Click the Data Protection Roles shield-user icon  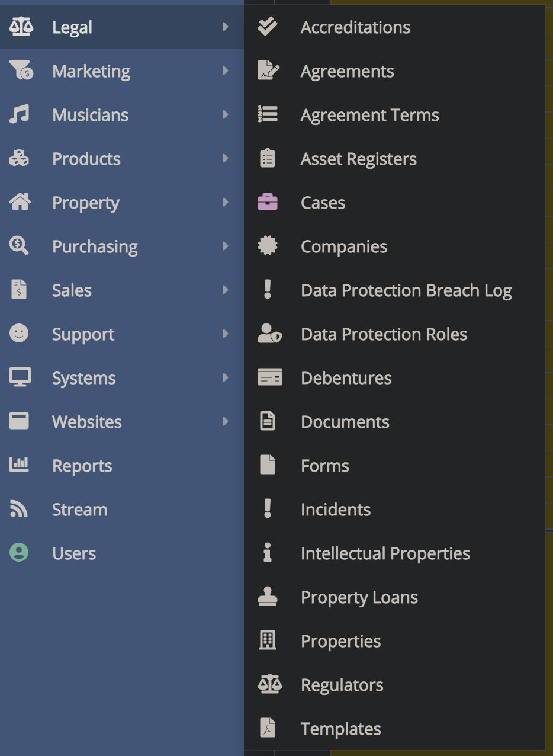coord(269,334)
